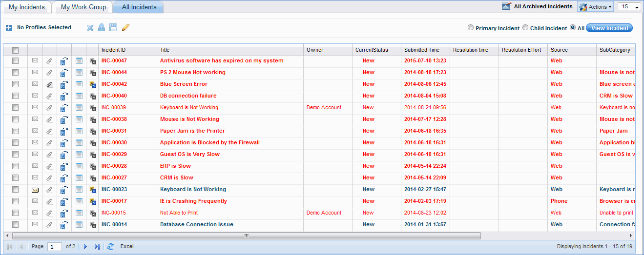Screen dimensions: 644x255
Task: Click the refresh icon in the pager
Action: point(111,247)
